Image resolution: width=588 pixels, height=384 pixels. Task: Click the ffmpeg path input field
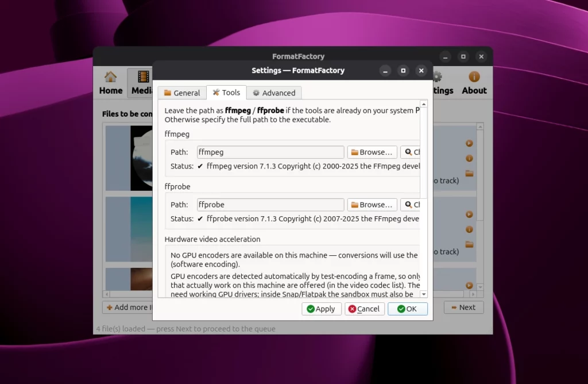click(x=270, y=152)
